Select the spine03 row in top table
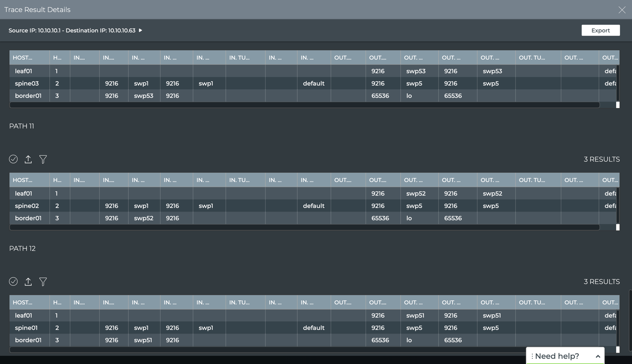 point(27,83)
